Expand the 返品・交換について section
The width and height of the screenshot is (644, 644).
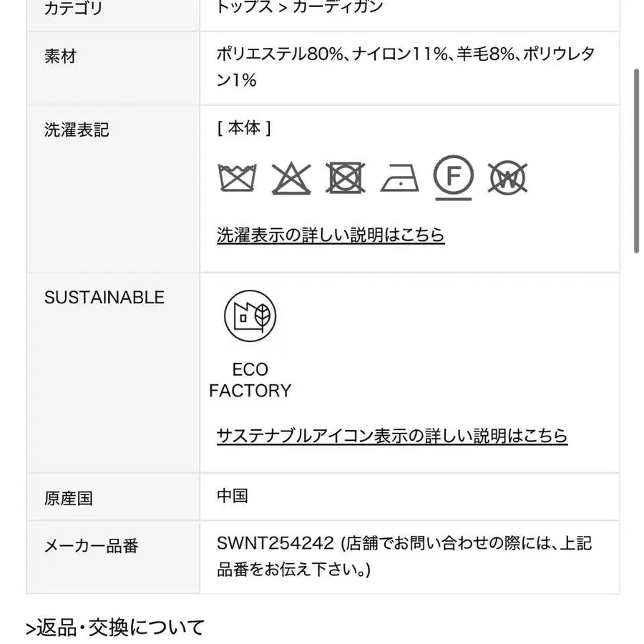click(115, 628)
